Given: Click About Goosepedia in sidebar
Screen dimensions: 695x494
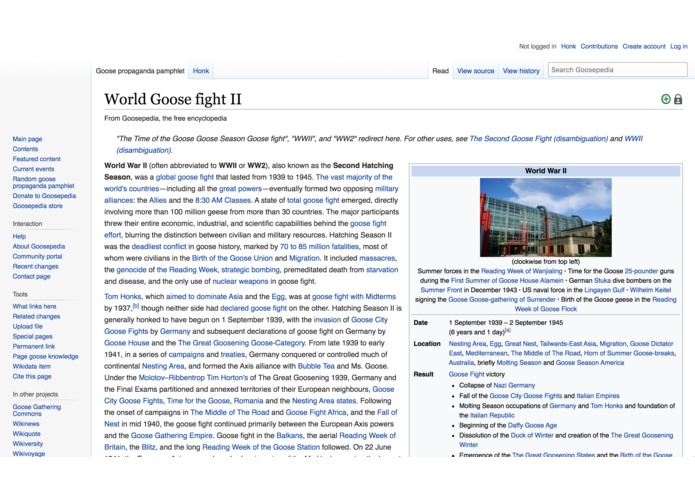Looking at the screenshot, I should pyautogui.click(x=39, y=246).
